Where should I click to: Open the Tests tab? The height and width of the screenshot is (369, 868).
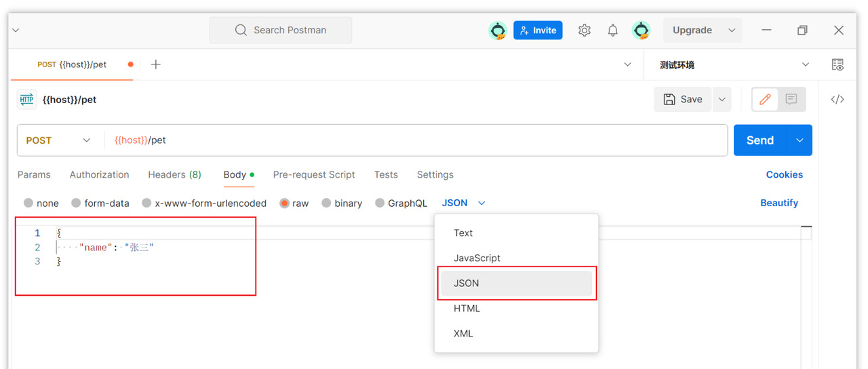click(x=386, y=175)
